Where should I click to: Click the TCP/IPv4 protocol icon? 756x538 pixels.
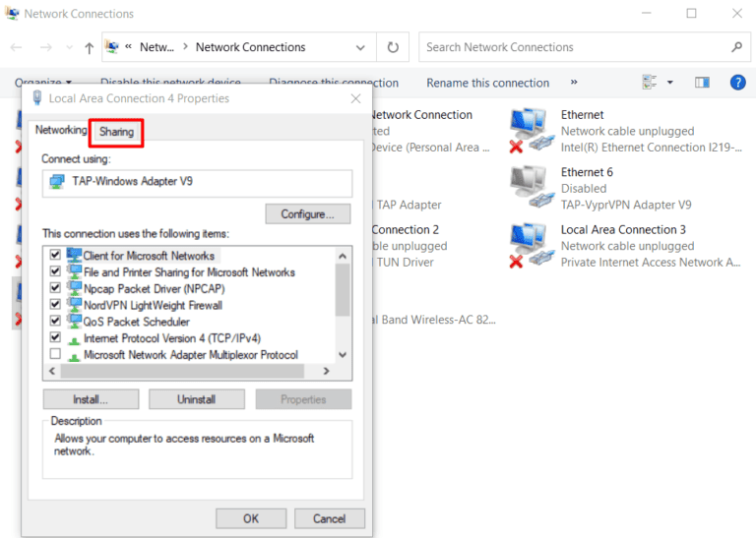(x=74, y=340)
